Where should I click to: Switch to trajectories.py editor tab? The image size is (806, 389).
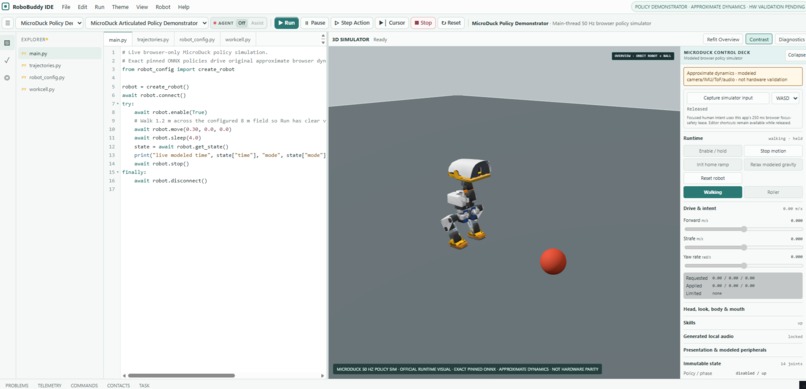pos(153,40)
